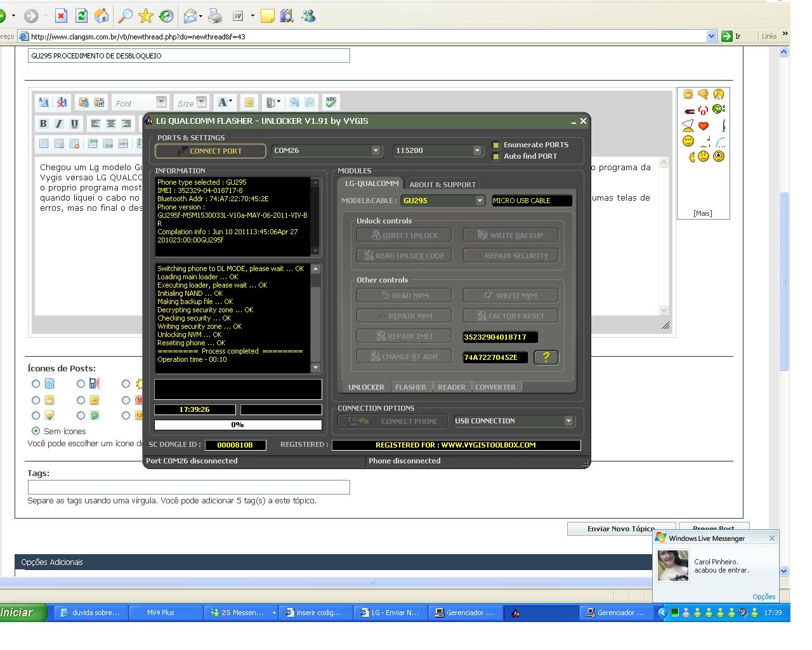This screenshot has height=650, width=812.
Task: Toggle Bold formatting in post editor
Action: pyautogui.click(x=43, y=124)
